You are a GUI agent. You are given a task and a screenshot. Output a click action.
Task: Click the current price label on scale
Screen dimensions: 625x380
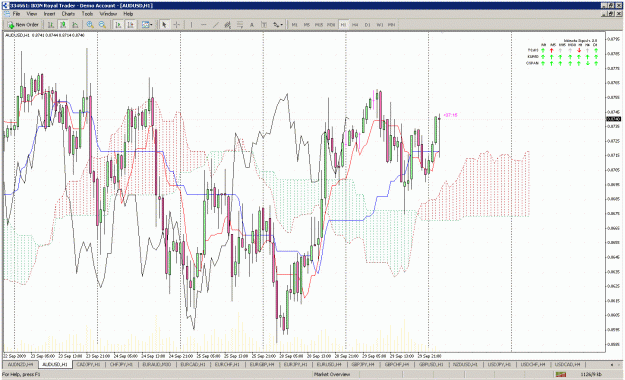613,119
